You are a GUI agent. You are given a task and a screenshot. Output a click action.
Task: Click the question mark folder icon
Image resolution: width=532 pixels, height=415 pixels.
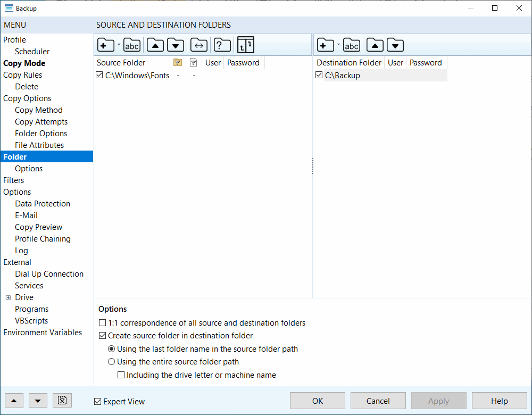tap(222, 46)
